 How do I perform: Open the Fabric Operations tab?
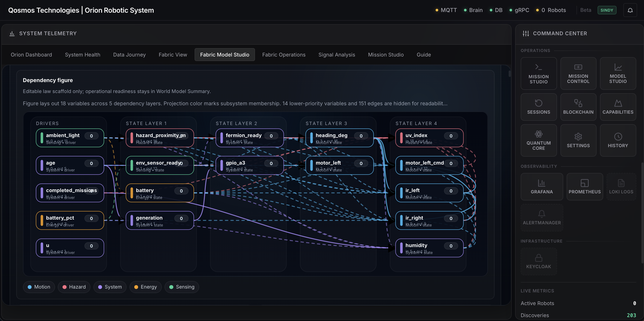[x=284, y=55]
